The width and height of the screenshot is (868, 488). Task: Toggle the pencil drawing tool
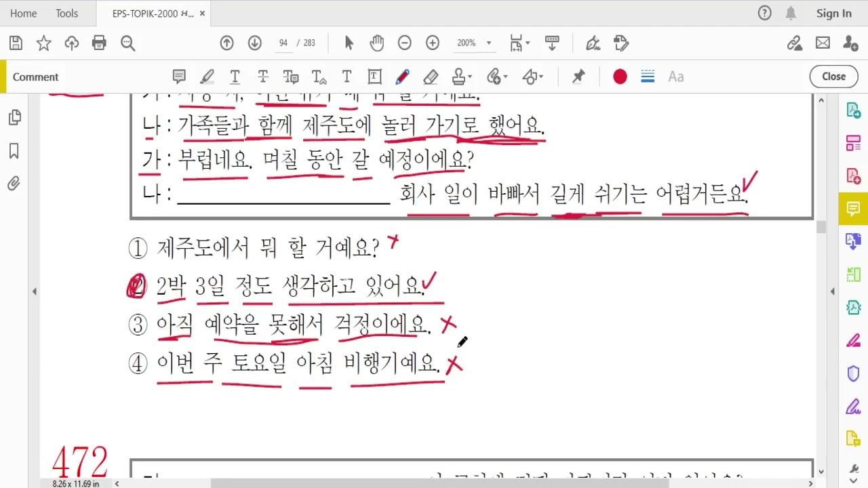402,77
